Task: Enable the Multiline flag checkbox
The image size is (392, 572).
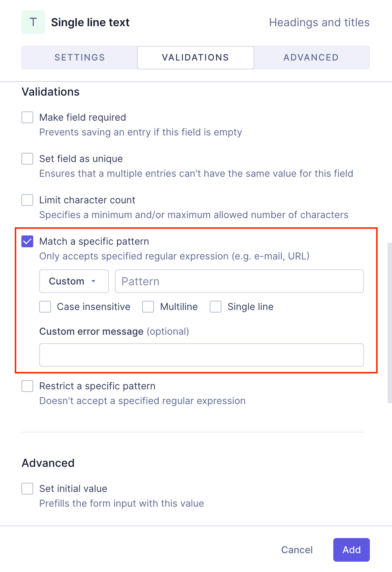Action: (x=148, y=307)
